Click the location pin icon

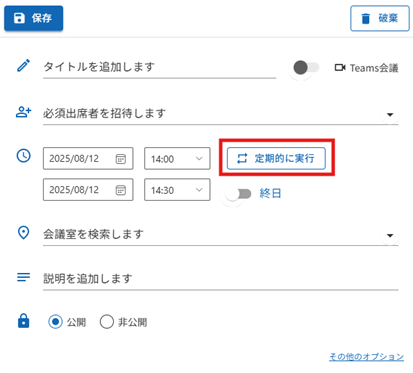23,233
